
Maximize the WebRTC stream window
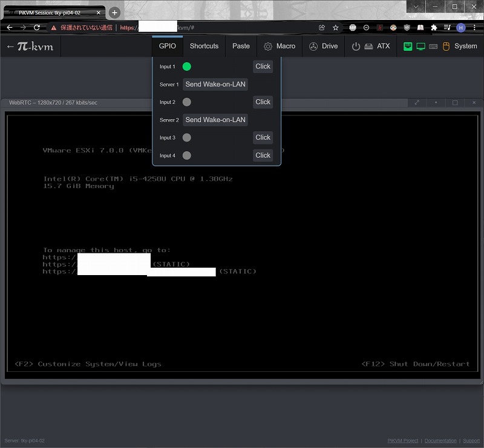[x=455, y=103]
